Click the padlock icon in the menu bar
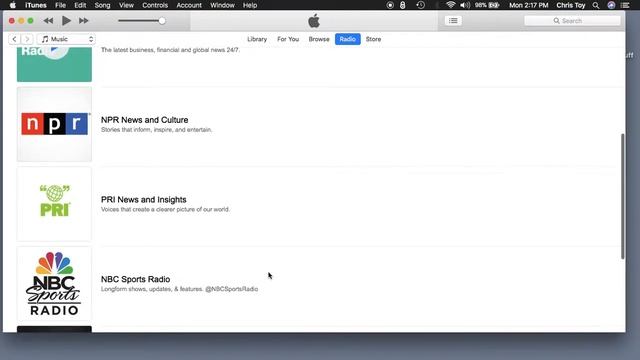 403,5
